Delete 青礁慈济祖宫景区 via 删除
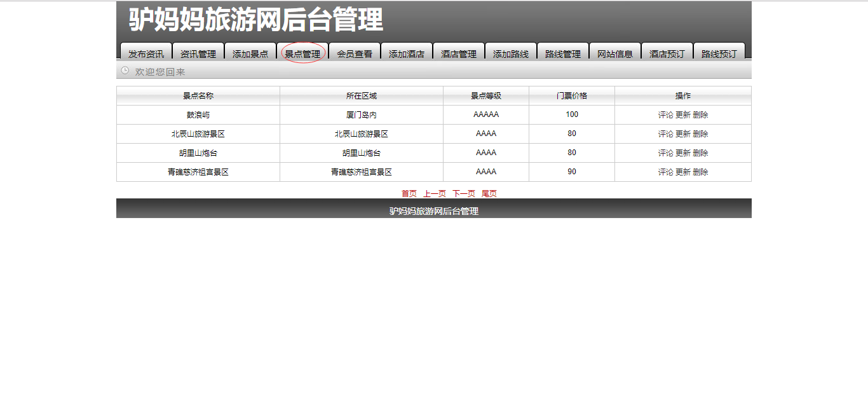The image size is (868, 419). [x=700, y=172]
